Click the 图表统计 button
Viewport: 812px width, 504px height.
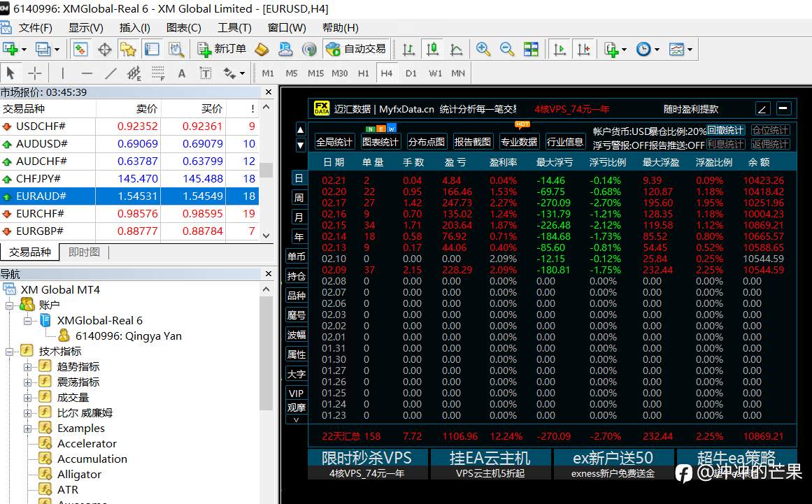click(x=380, y=142)
